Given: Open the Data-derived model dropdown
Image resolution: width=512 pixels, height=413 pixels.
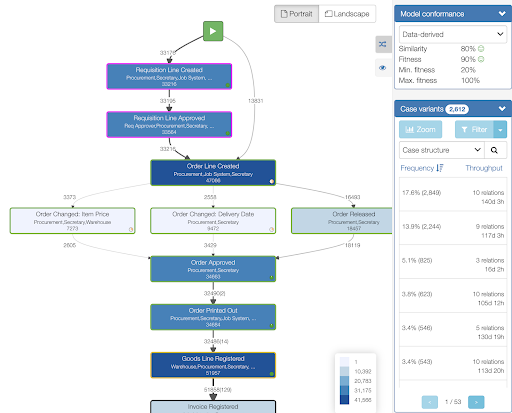Looking at the screenshot, I should tap(453, 34).
